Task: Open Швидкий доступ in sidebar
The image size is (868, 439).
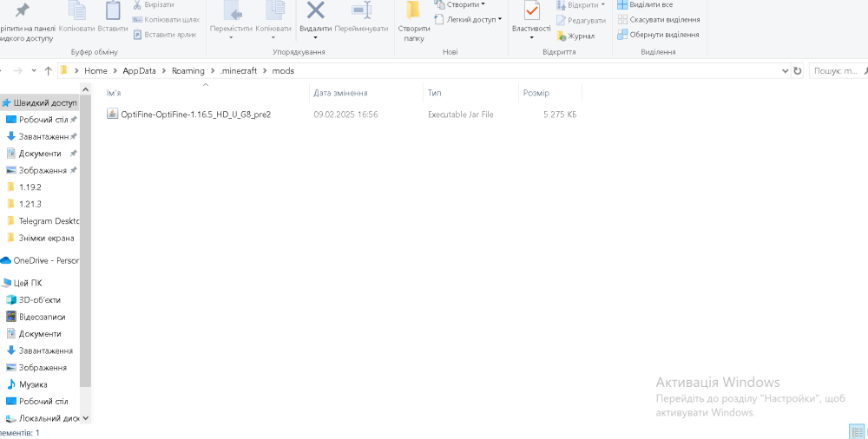Action: (x=40, y=103)
